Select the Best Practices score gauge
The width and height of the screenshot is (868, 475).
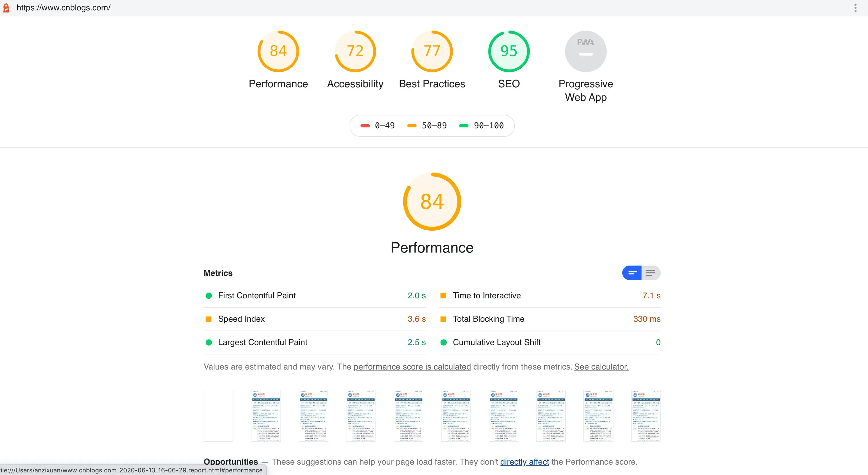click(x=432, y=52)
